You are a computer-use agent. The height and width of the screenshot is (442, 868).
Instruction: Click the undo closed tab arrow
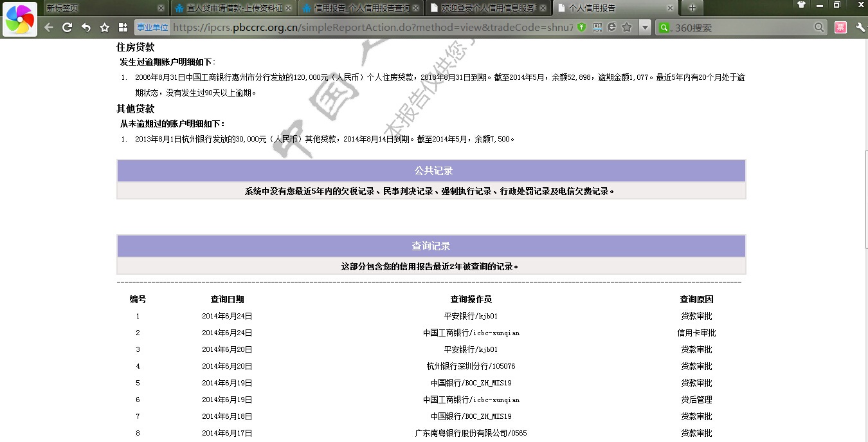[86, 28]
